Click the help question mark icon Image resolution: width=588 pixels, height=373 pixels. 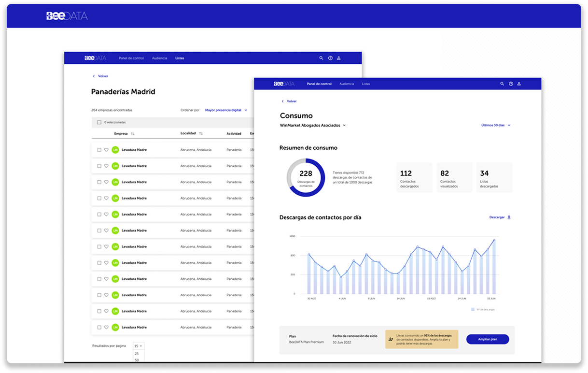pyautogui.click(x=511, y=84)
